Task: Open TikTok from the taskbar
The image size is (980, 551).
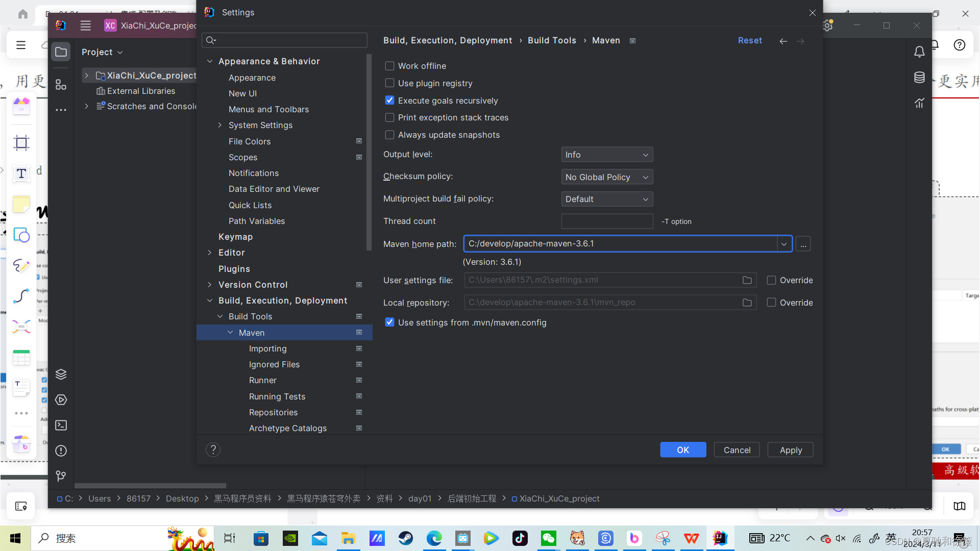Action: pos(520,538)
